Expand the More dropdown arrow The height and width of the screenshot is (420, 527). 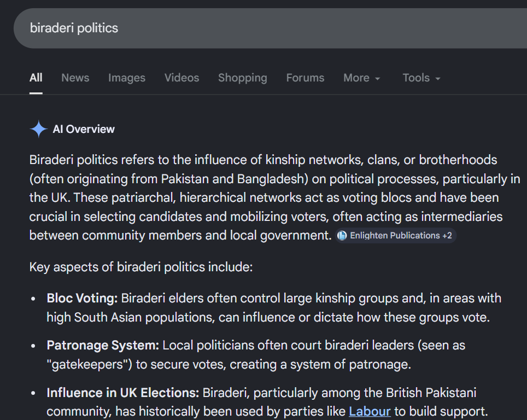tap(377, 79)
